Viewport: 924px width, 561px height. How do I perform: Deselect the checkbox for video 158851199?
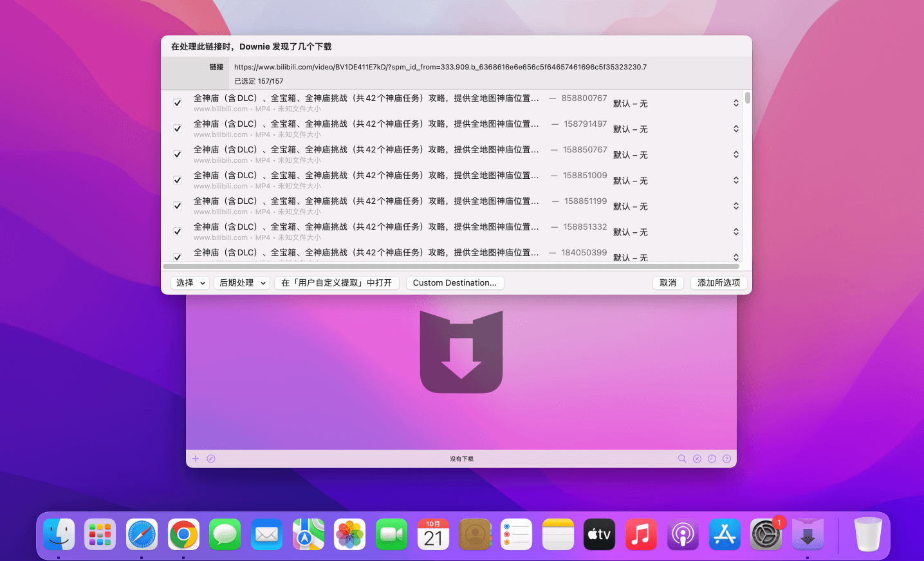(178, 206)
